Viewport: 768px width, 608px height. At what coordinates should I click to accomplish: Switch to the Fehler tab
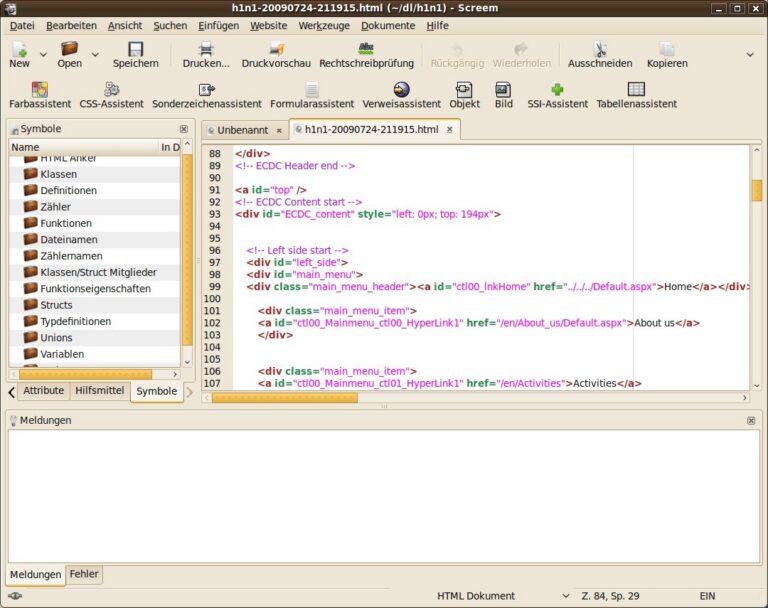point(84,574)
